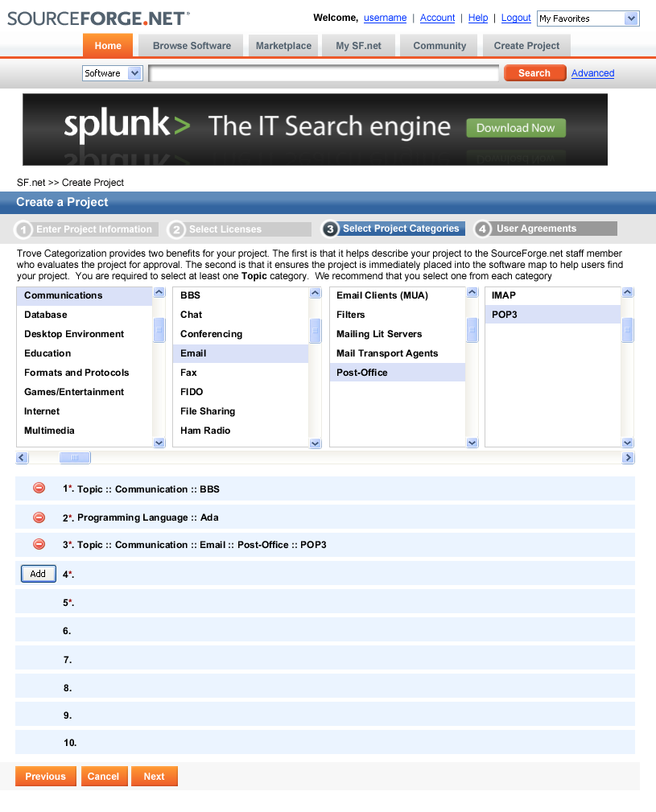656x812 pixels.
Task: Click the fourth list's vertical scrollbar thumb
Action: point(628,331)
